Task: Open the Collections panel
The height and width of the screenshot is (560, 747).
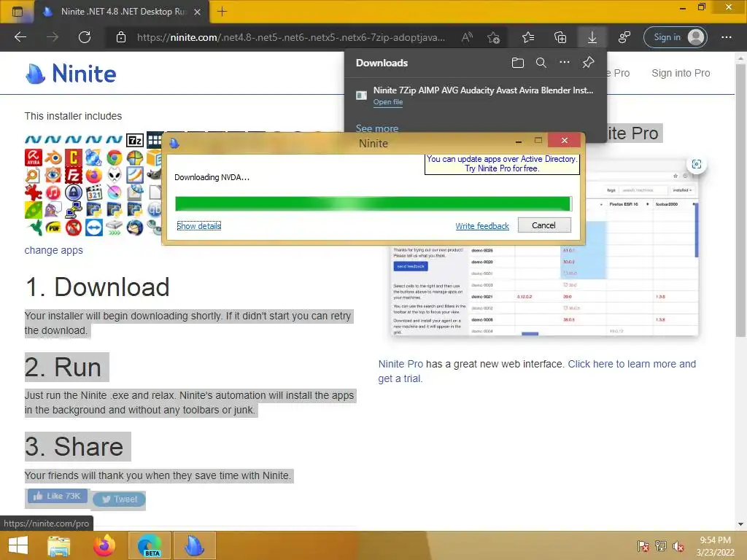Action: point(560,37)
